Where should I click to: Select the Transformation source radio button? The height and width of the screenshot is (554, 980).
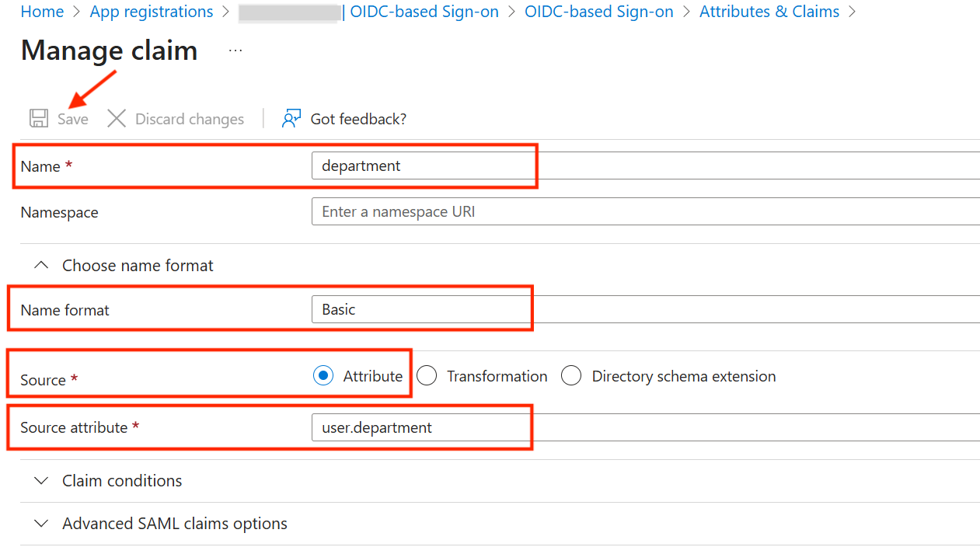click(x=427, y=376)
